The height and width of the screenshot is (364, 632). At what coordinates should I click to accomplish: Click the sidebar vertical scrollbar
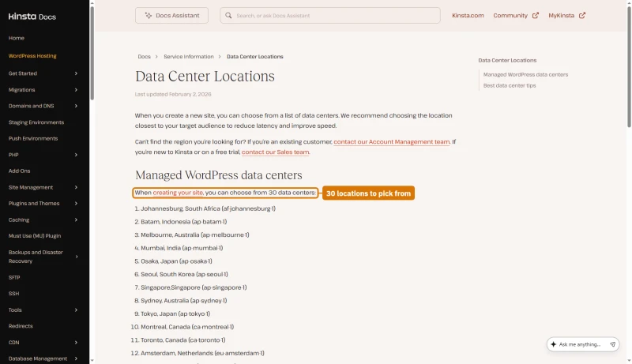(x=92, y=53)
